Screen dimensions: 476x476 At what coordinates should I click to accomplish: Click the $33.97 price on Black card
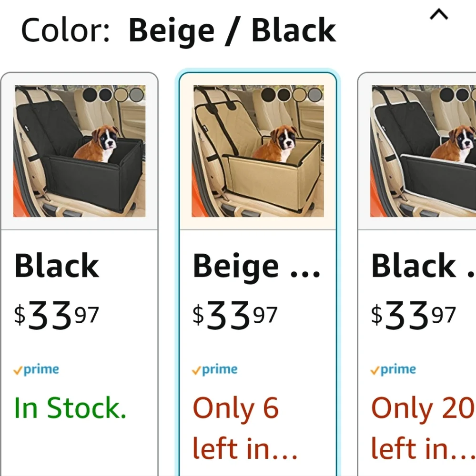point(57,315)
